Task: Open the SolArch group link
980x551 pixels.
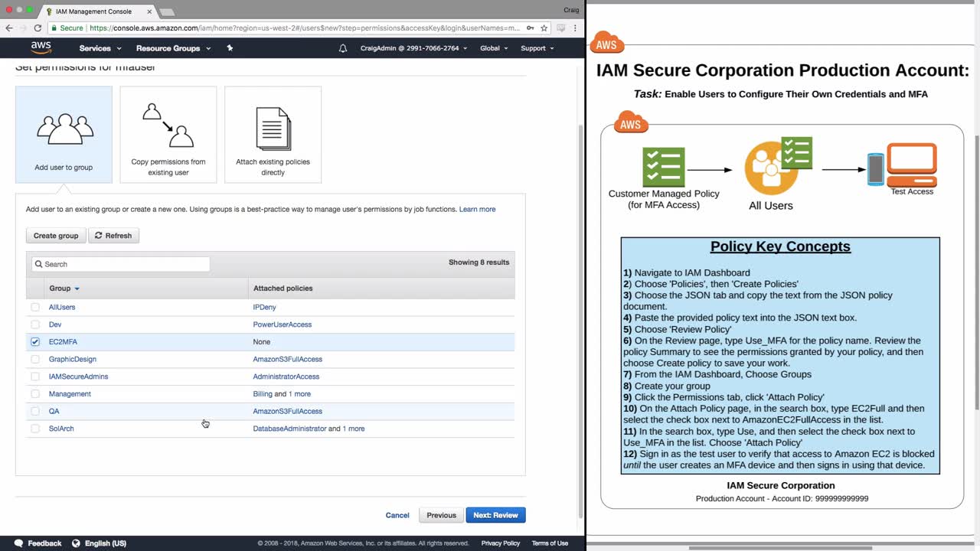Action: click(61, 429)
